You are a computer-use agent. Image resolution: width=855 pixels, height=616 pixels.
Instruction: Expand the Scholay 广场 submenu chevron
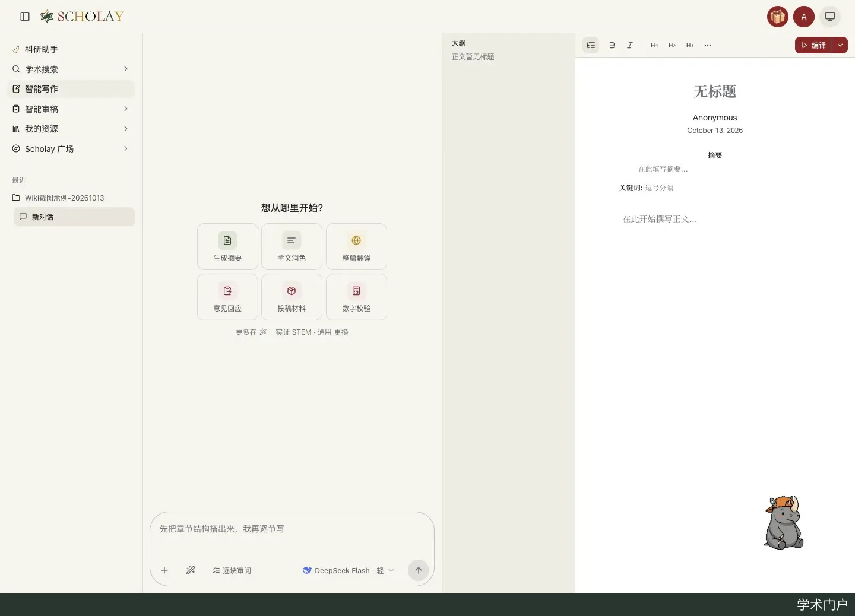(126, 148)
